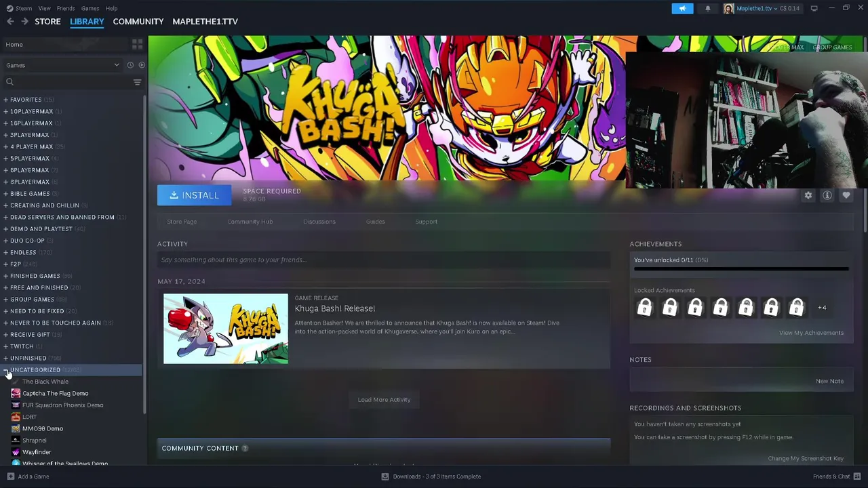Viewport: 868px width, 488px height.
Task: Click the Downloads status icon
Action: 385,476
